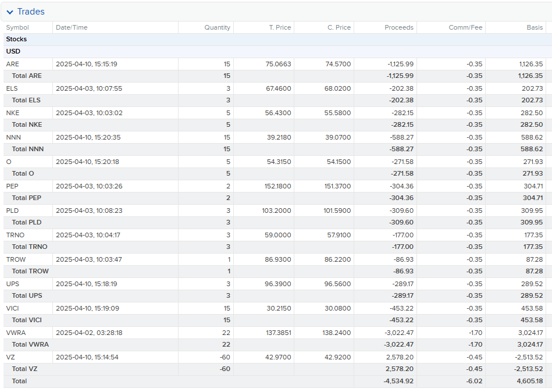552x392 pixels.
Task: Click grand total commission -6.02
Action: 475,381
